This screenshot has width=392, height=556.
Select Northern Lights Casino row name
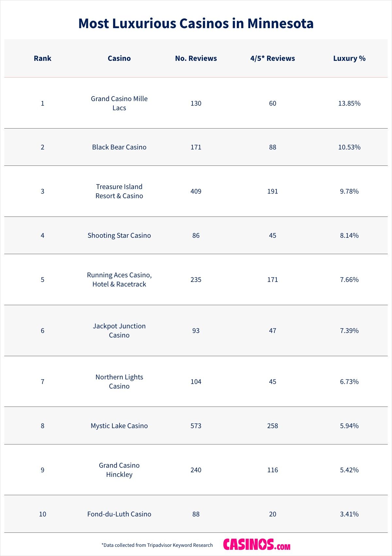point(119,381)
